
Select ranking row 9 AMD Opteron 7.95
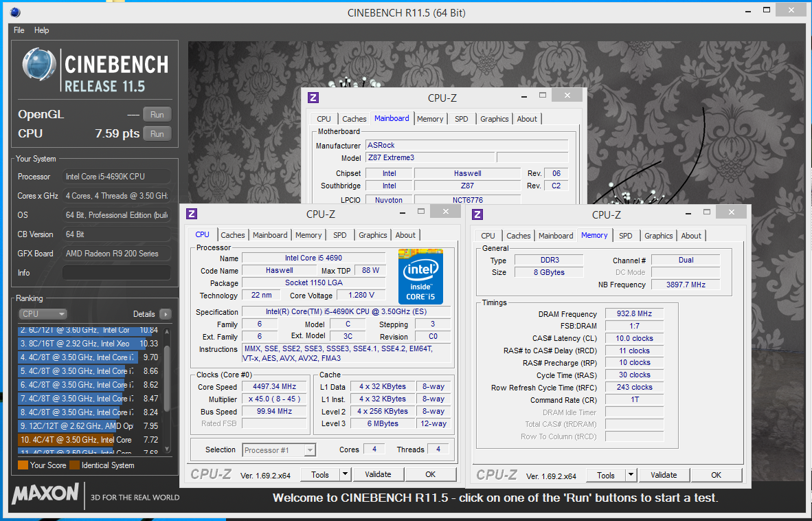(x=89, y=425)
